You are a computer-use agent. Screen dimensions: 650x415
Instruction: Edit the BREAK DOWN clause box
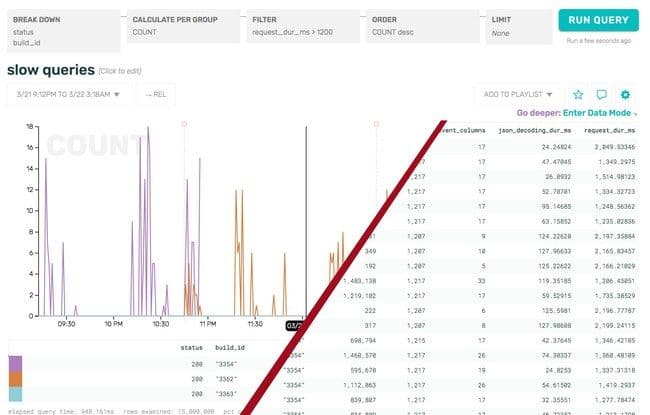62,26
